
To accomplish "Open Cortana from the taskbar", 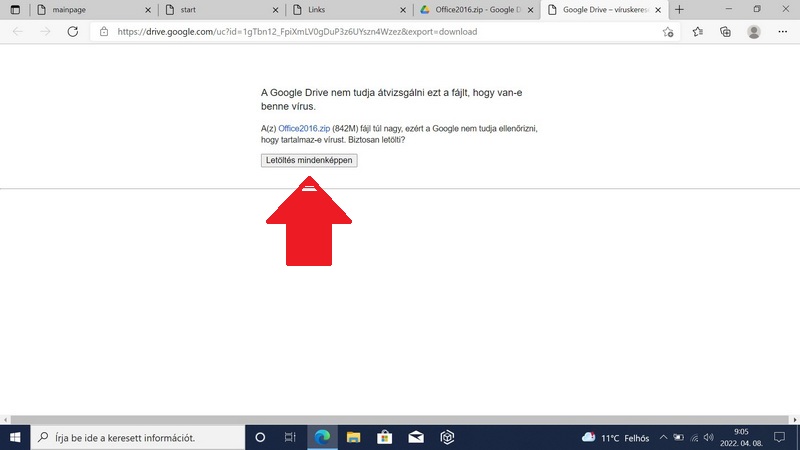I will pyautogui.click(x=260, y=437).
